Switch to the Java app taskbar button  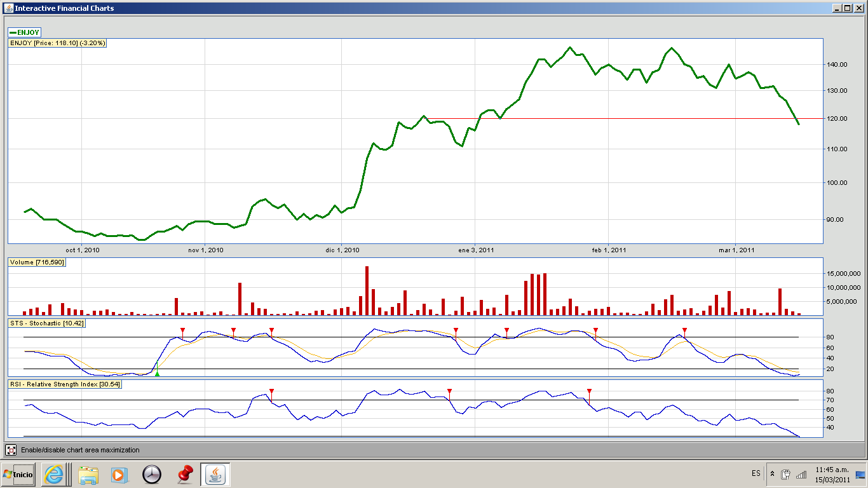[216, 474]
